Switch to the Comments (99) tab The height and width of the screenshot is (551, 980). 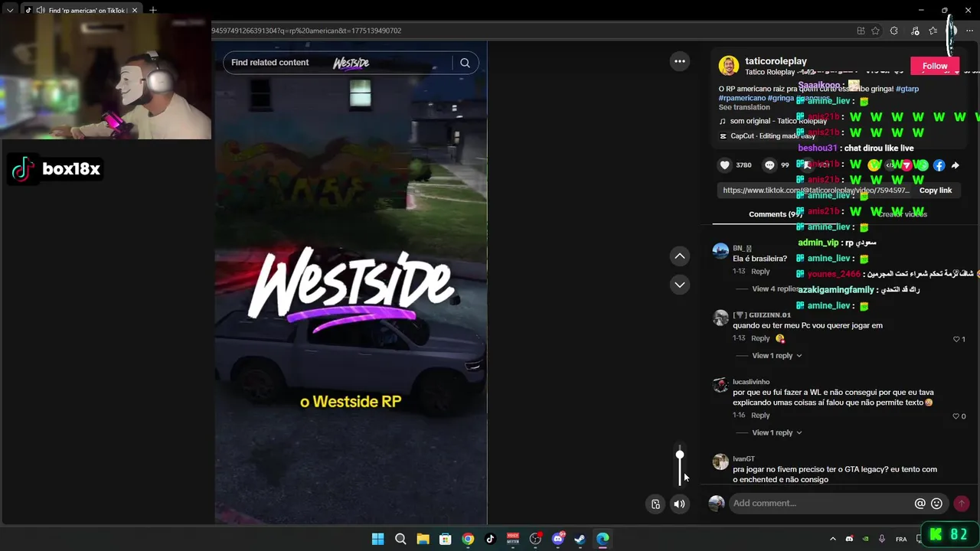pos(776,214)
